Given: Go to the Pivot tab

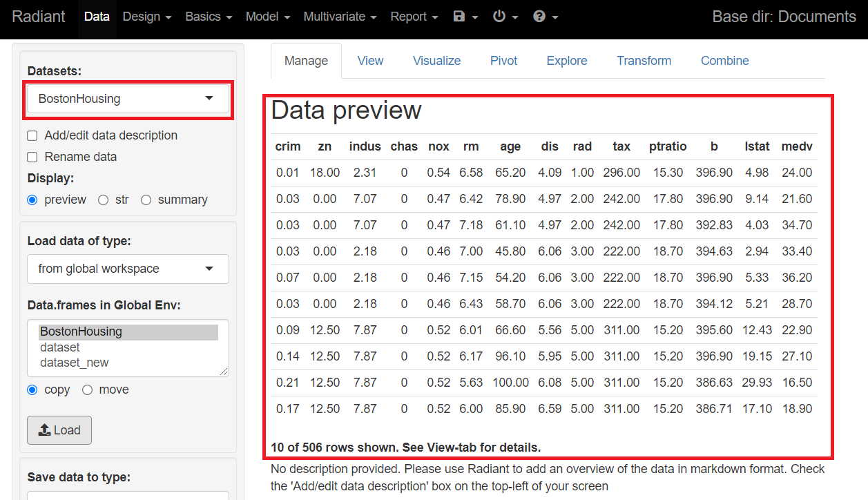Looking at the screenshot, I should [x=503, y=61].
